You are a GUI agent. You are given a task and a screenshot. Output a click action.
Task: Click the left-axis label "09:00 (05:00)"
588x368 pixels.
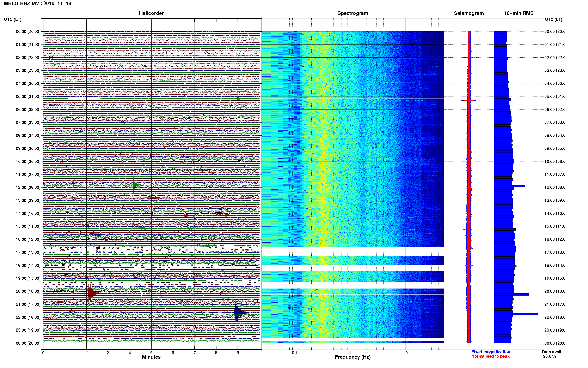[28, 148]
